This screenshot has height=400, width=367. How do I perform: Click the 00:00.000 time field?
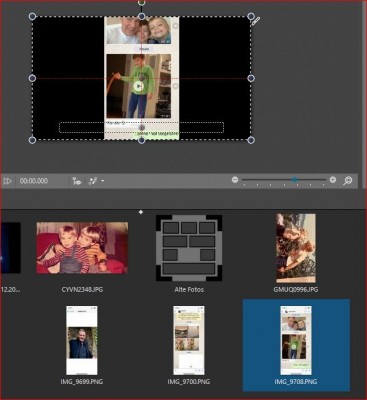click(34, 181)
